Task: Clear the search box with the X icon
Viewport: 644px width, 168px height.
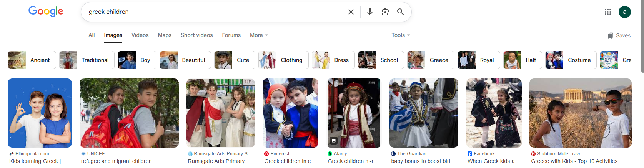Action: coord(351,12)
